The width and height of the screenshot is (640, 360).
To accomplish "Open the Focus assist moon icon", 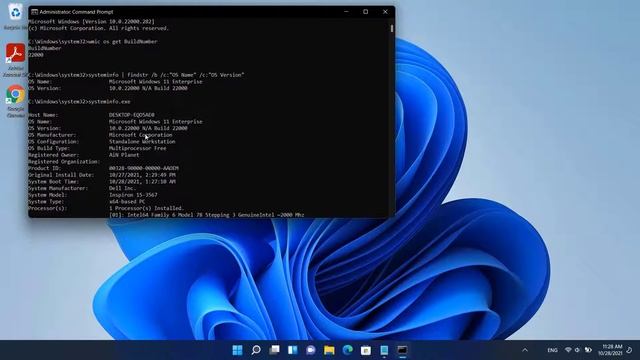I will click(629, 350).
